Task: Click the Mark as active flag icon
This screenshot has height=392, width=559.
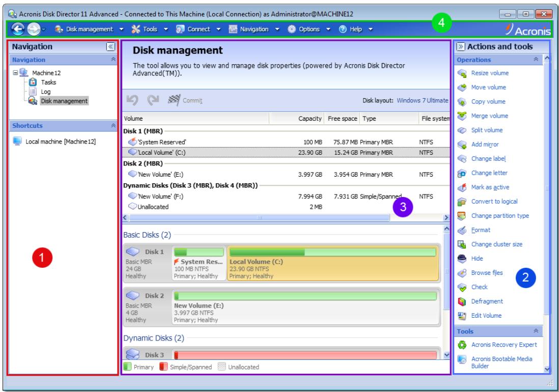Action: (x=462, y=187)
